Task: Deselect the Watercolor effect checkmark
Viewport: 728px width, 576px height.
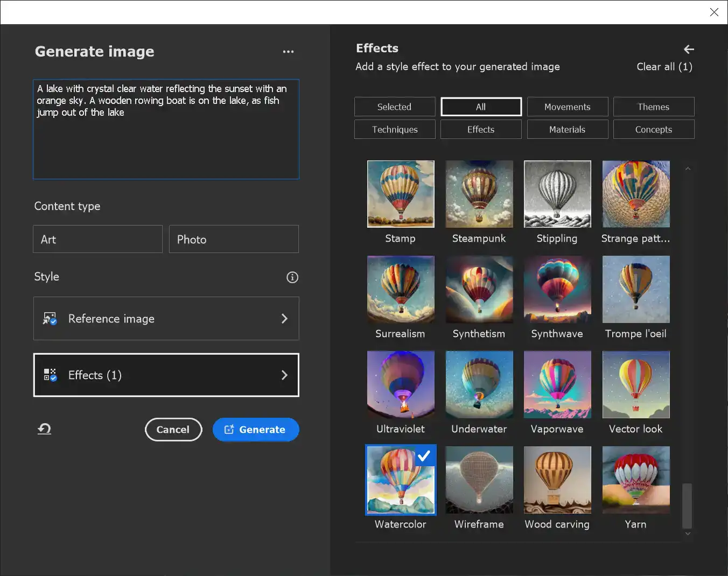Action: click(424, 456)
